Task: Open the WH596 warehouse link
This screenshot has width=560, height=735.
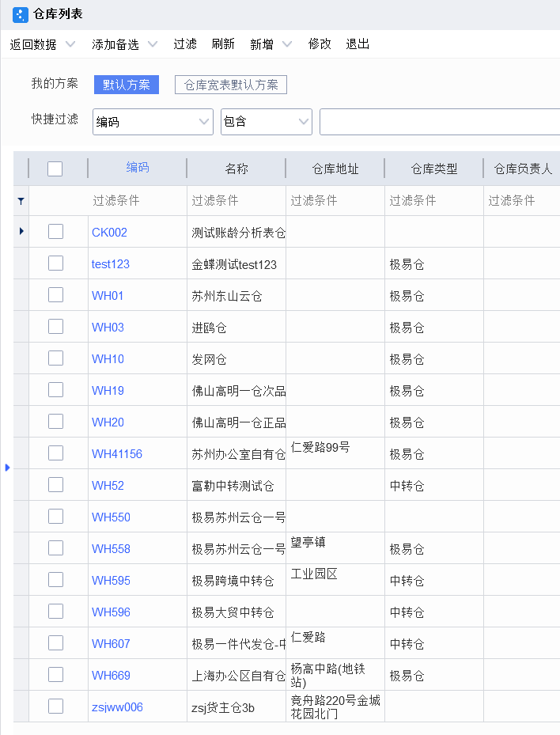Action: coord(111,612)
